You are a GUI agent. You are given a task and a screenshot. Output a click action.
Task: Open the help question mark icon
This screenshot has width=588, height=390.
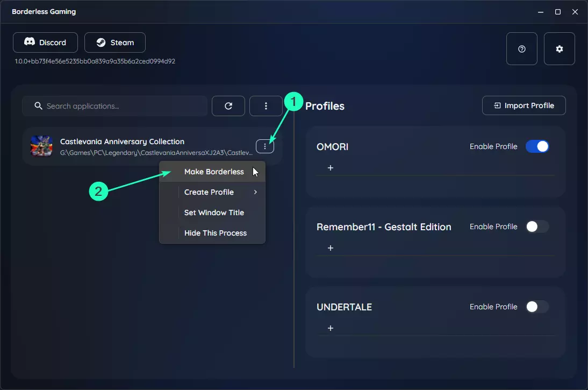[522, 49]
